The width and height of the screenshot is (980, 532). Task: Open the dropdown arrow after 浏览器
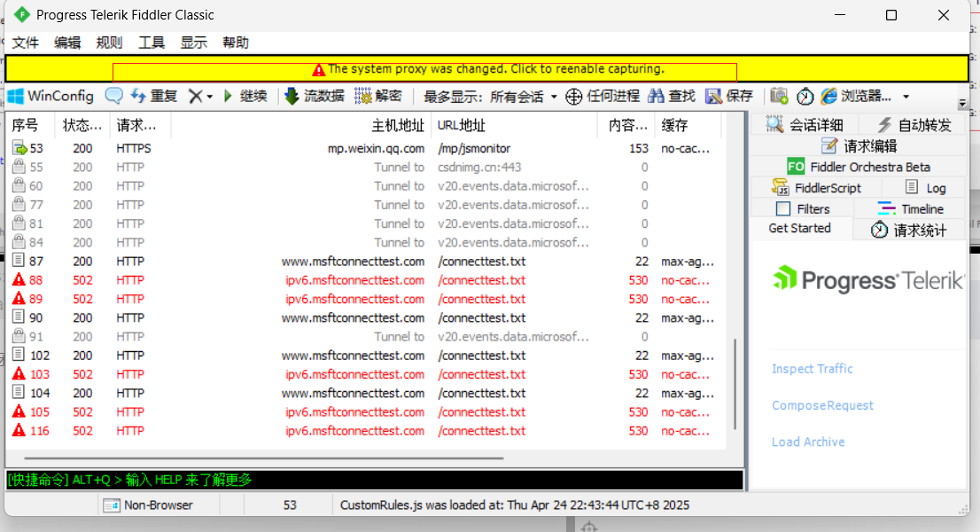click(x=906, y=97)
